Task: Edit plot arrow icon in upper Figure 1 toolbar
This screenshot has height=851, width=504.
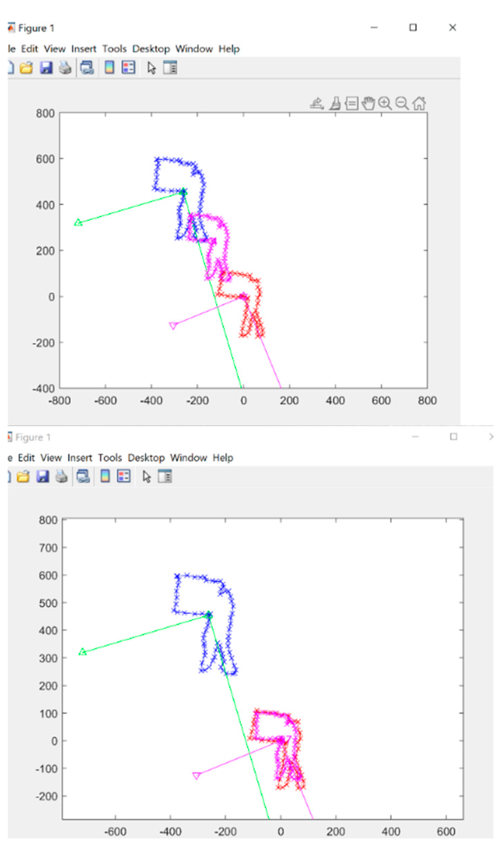Action: pyautogui.click(x=152, y=68)
